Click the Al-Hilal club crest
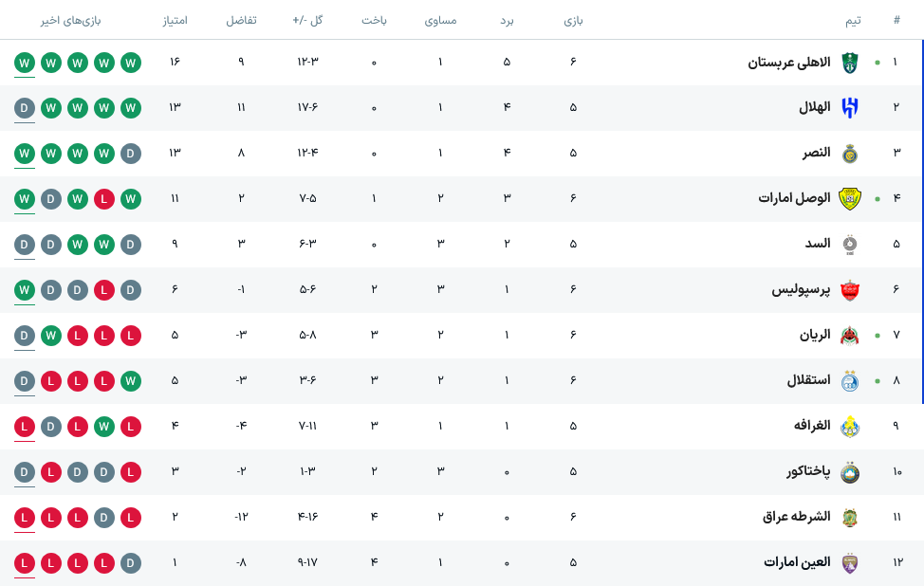This screenshot has height=586, width=924. click(849, 108)
